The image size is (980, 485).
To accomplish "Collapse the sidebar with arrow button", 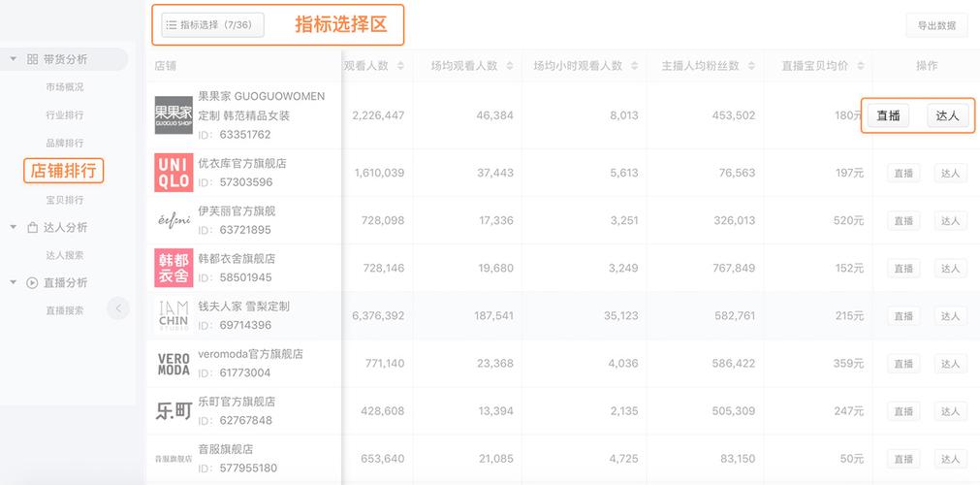I will click(118, 308).
